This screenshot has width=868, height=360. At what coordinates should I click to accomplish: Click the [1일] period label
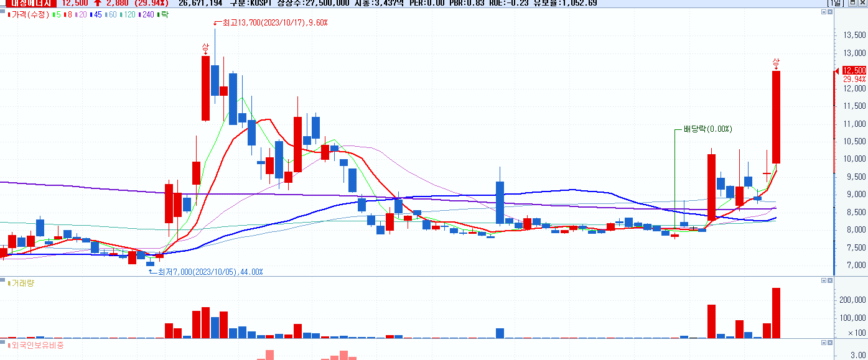coord(837,3)
